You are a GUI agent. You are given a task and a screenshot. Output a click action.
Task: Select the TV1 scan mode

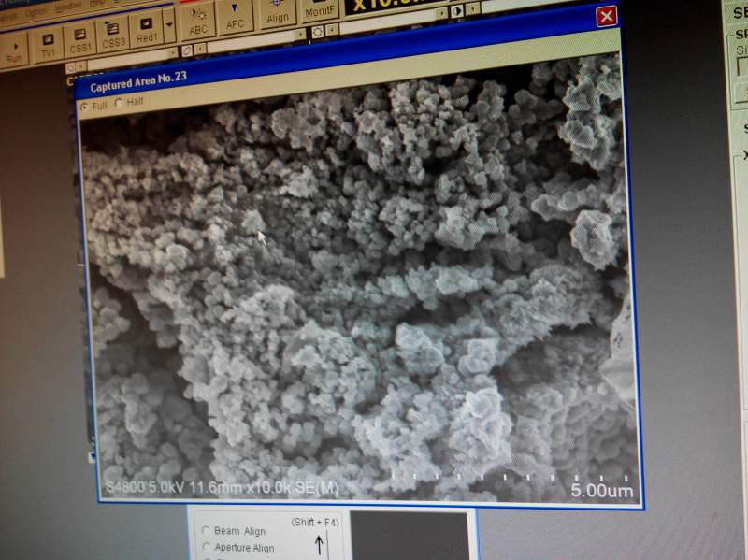point(47,45)
